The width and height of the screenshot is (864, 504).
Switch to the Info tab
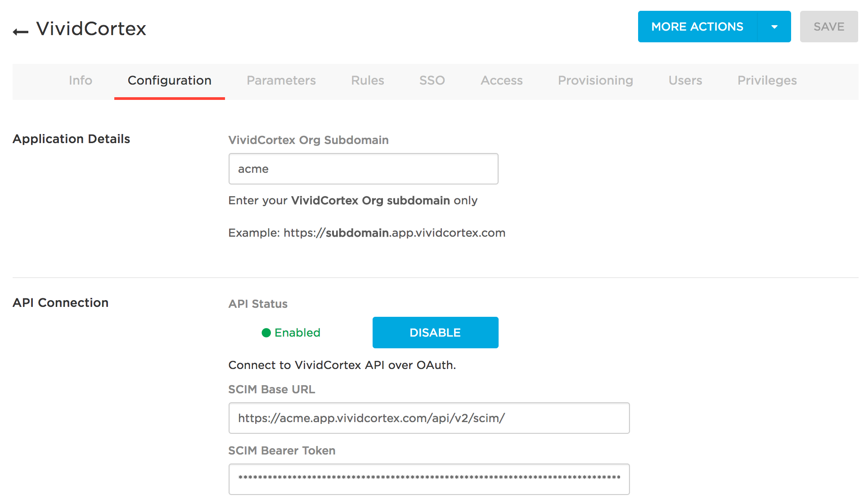tap(81, 81)
